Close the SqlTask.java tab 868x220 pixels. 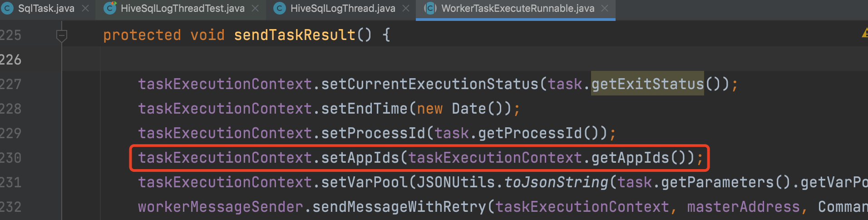tap(85, 9)
